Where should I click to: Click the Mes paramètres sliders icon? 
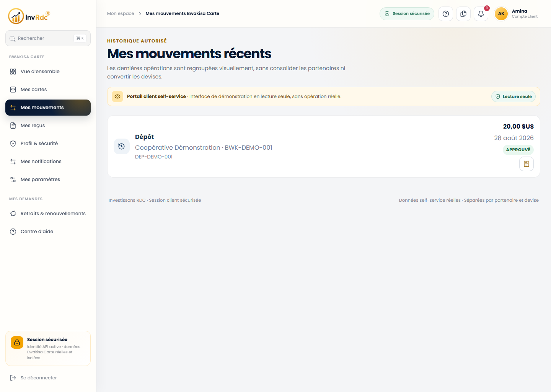point(13,180)
